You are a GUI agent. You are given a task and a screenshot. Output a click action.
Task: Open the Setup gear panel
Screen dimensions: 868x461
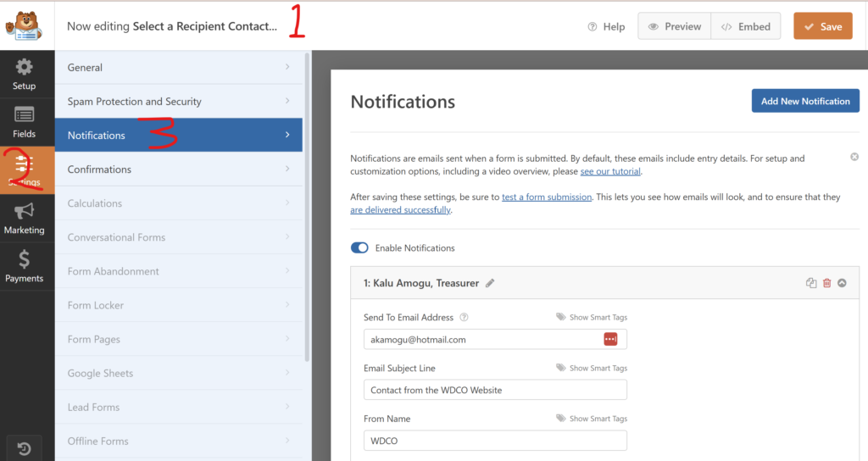click(x=24, y=74)
